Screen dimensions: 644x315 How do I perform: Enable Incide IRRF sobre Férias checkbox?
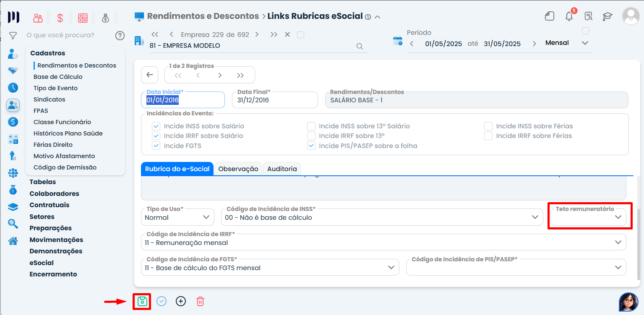(488, 136)
